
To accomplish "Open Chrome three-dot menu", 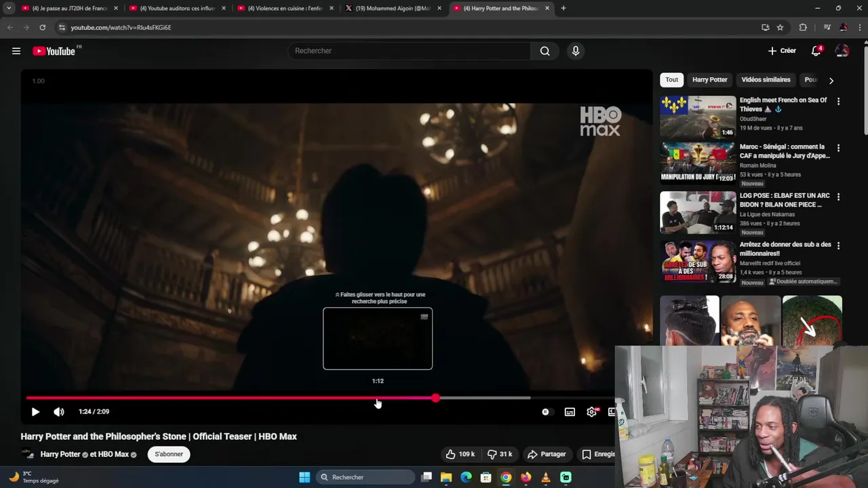I will click(x=860, y=27).
